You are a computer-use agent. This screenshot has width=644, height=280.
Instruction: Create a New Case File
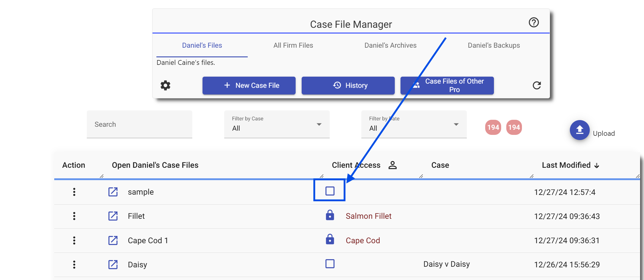click(x=249, y=85)
